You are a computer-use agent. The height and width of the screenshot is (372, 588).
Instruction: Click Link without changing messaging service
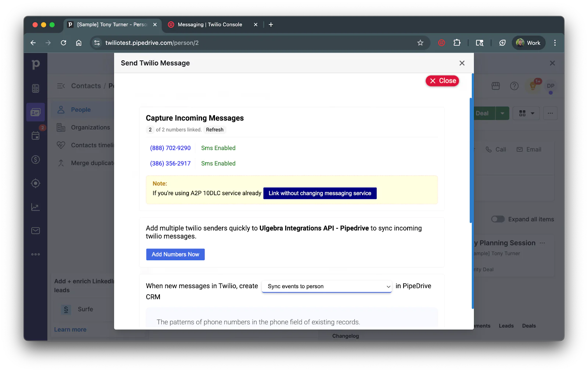(x=320, y=193)
